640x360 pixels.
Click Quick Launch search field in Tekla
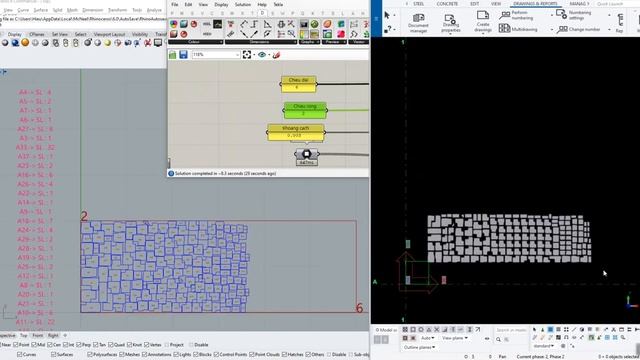pos(616,4)
